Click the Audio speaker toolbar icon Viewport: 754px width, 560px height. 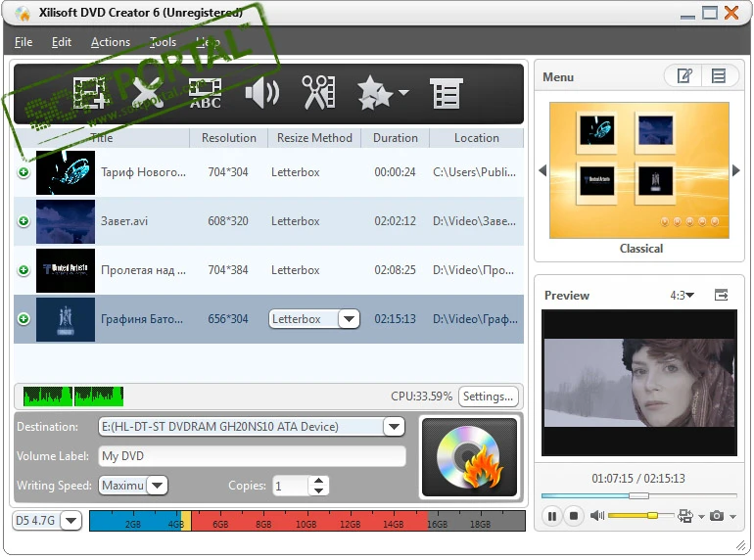coord(261,94)
